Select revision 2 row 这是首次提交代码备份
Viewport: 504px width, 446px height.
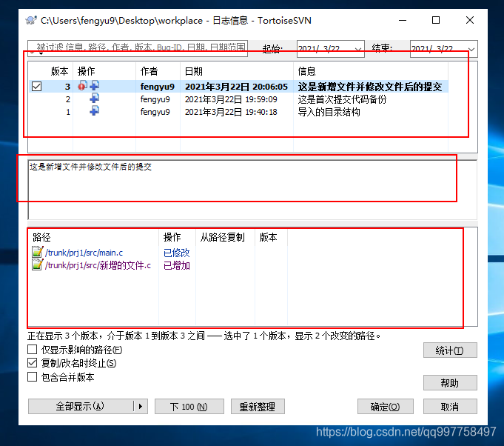point(238,99)
